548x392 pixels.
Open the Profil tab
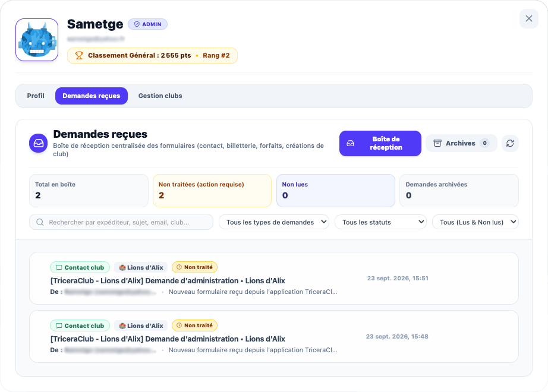pyautogui.click(x=36, y=96)
